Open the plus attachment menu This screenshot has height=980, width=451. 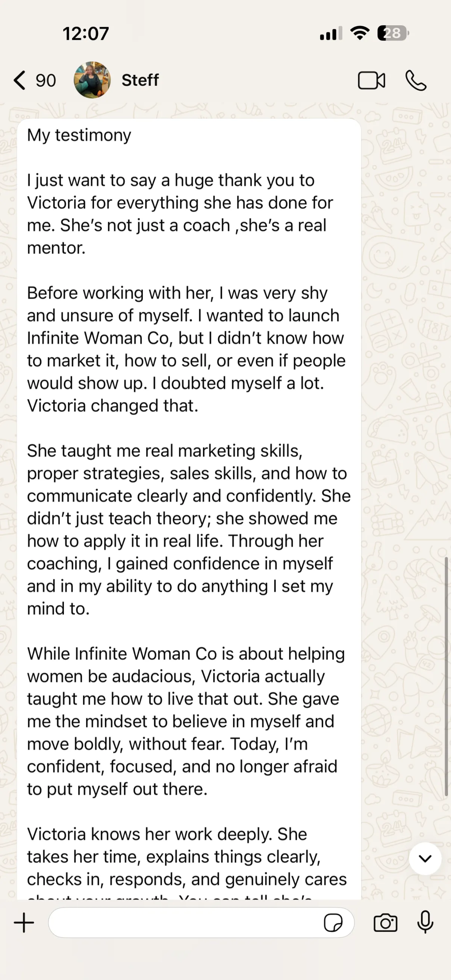[24, 922]
